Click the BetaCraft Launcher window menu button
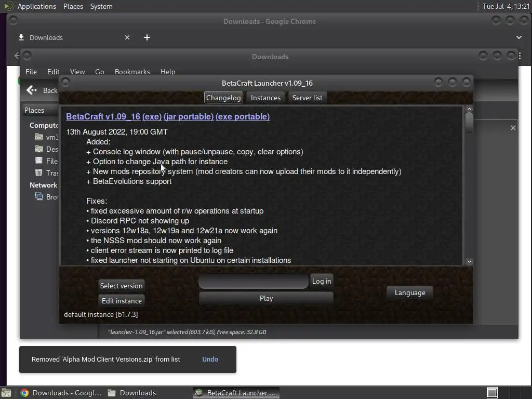The height and width of the screenshot is (399, 532). (65, 82)
